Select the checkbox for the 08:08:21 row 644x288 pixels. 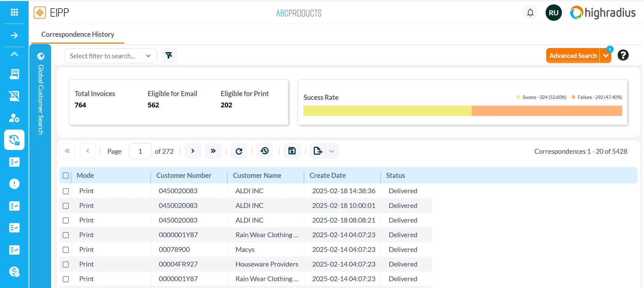66,221
